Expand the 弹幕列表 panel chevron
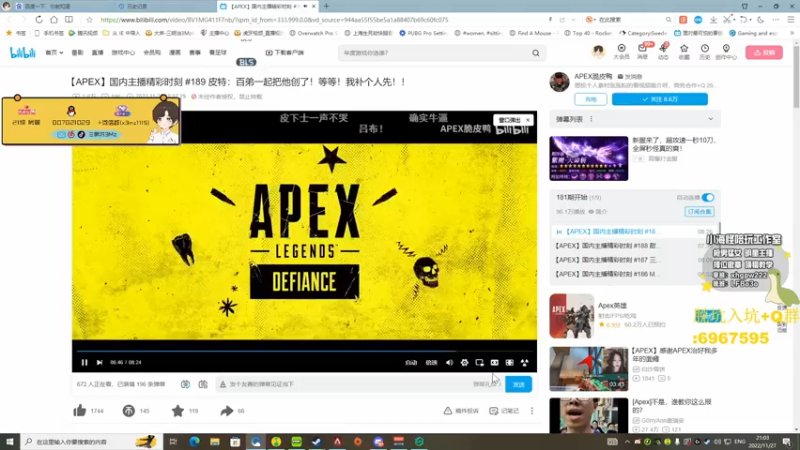The image size is (800, 450). point(711,119)
